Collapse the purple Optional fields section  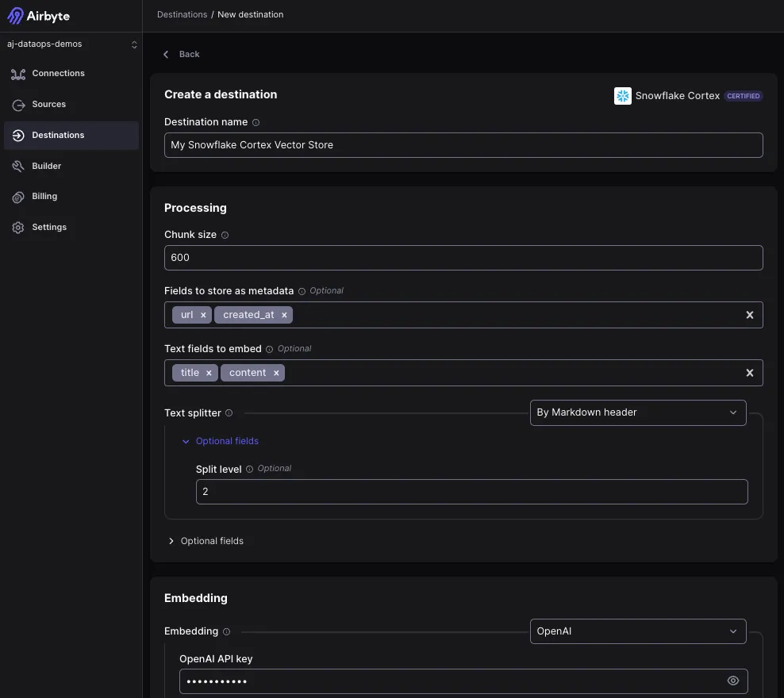(x=221, y=441)
